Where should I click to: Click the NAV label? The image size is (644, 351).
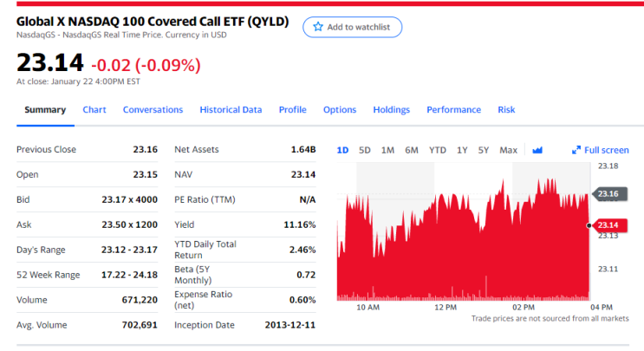tap(183, 174)
